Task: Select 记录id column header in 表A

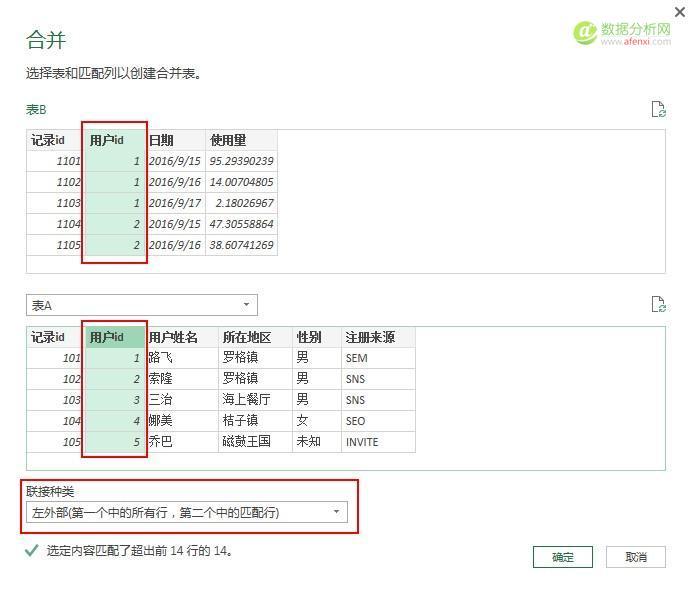Action: 55,338
